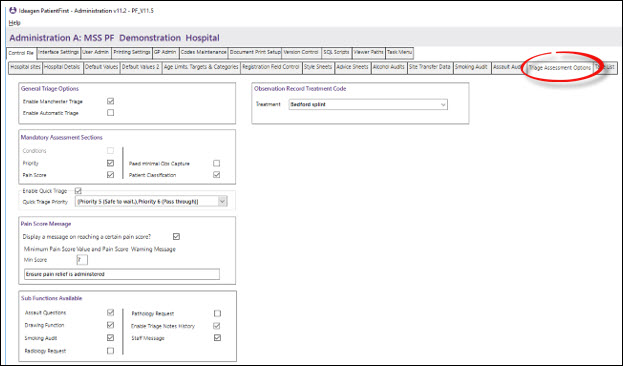623x366 pixels.
Task: Select the Advice Sheets sub-tab
Action: (352, 68)
